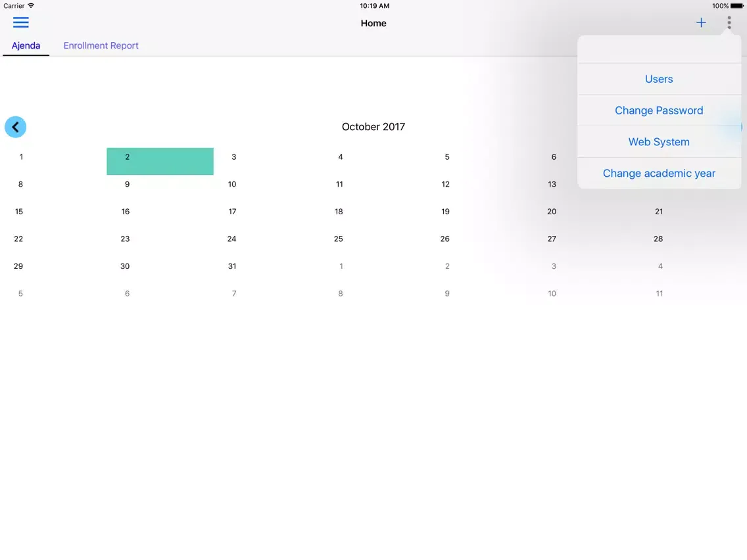Select October 16 date cell

(x=126, y=212)
